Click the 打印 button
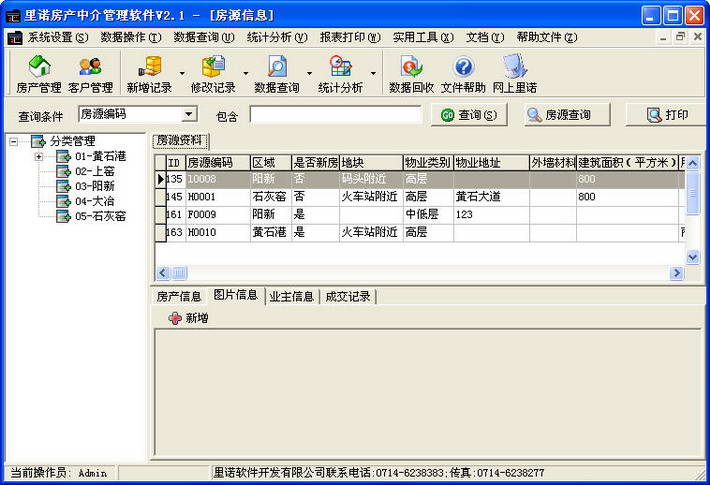This screenshot has height=485, width=710. (665, 115)
